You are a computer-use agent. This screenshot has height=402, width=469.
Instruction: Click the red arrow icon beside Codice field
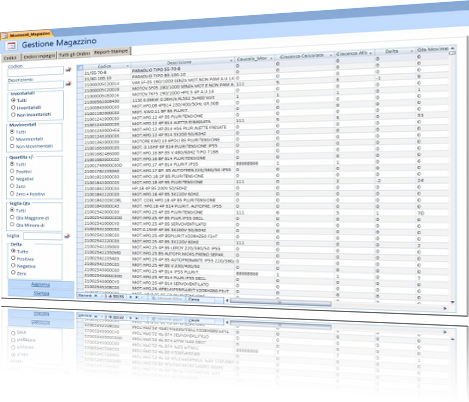[68, 70]
